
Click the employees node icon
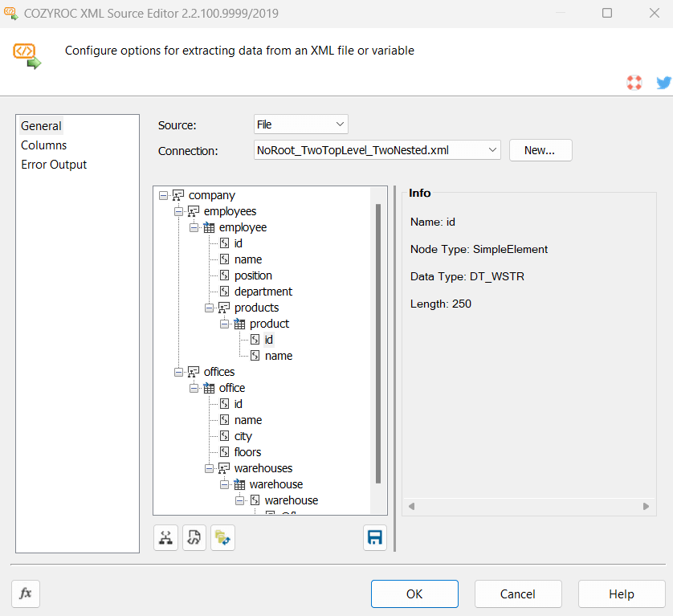pos(194,211)
